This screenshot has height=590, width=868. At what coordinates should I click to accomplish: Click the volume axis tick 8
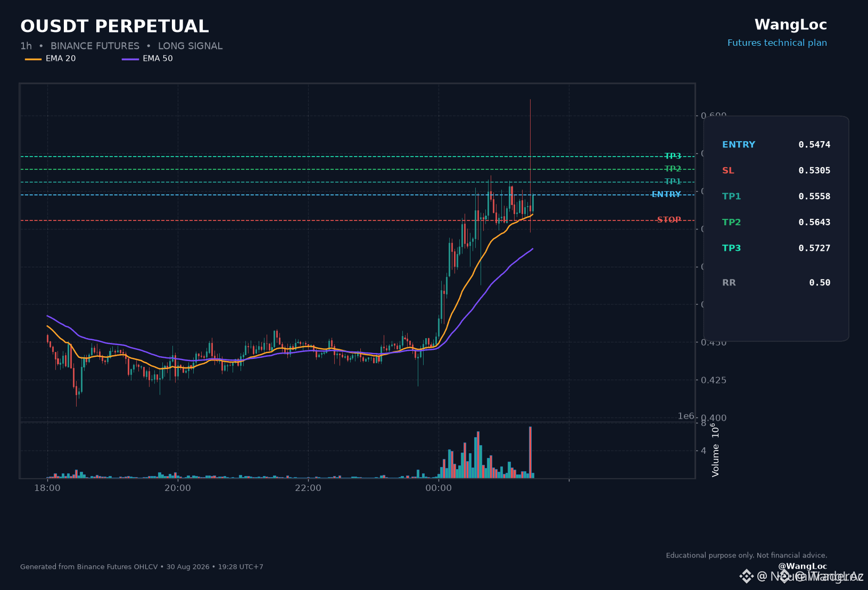coord(704,423)
